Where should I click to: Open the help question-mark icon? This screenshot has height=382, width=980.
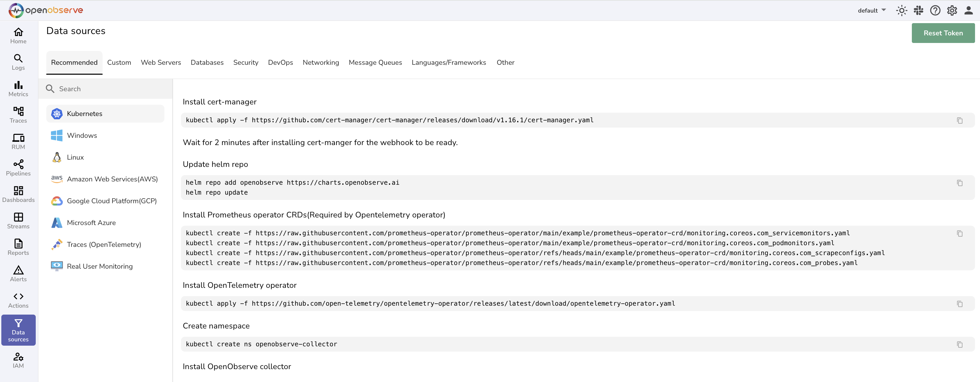pyautogui.click(x=935, y=10)
